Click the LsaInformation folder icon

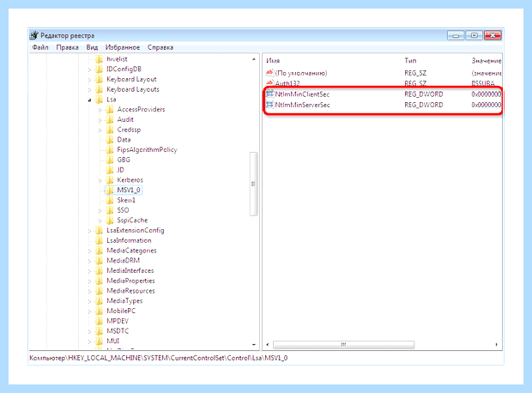[99, 240]
